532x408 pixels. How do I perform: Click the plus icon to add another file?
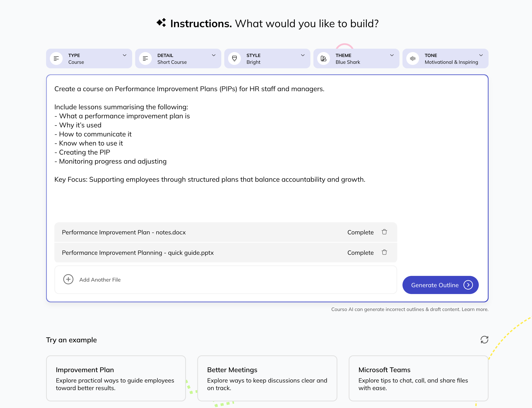click(68, 280)
